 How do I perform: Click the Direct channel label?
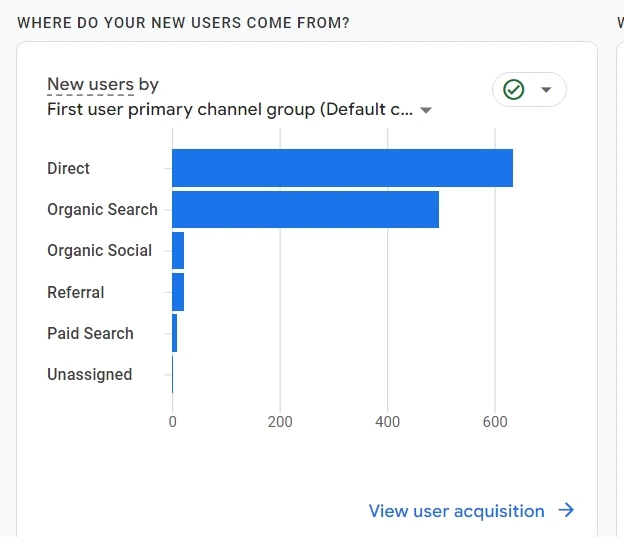68,168
